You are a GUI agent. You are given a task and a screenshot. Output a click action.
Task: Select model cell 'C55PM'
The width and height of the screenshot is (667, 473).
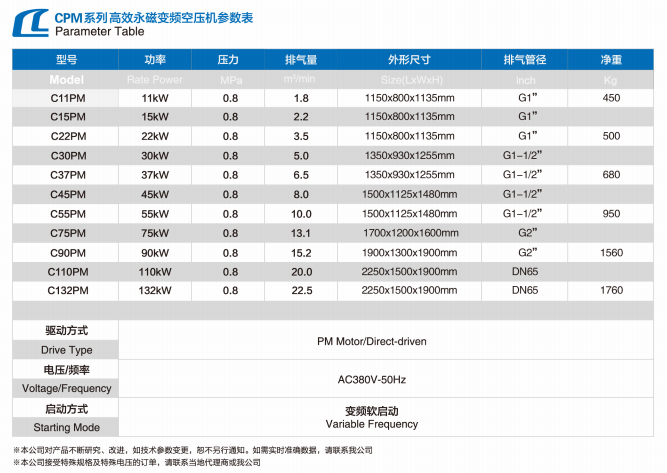coord(68,214)
